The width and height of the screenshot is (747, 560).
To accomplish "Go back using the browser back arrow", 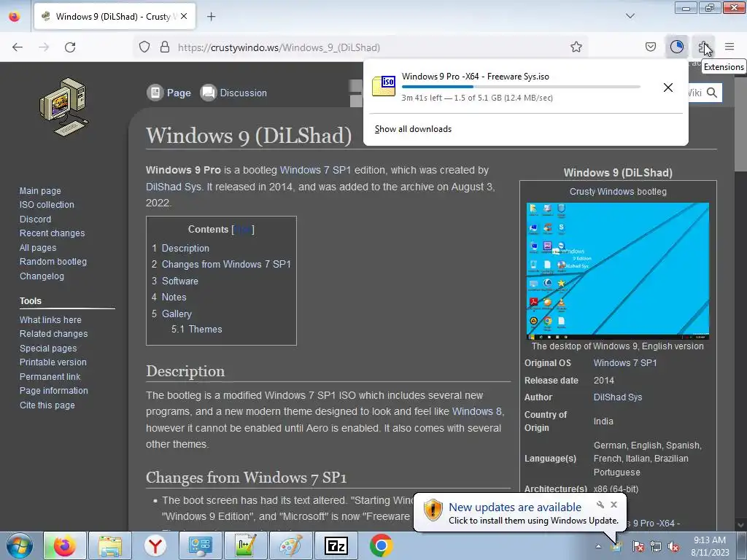I will pyautogui.click(x=18, y=47).
